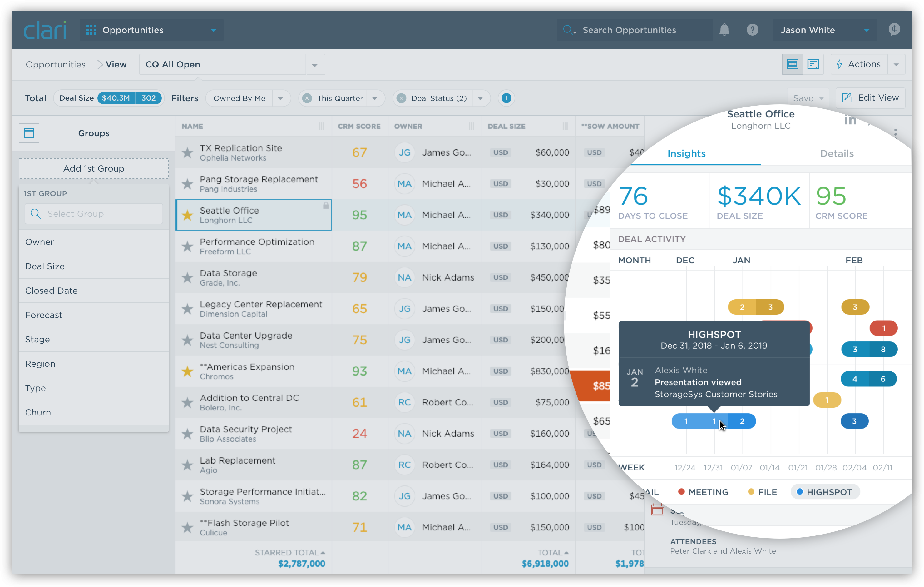Click the chat bubble icon beside Jason White
The height and width of the screenshot is (587, 924).
pyautogui.click(x=894, y=30)
